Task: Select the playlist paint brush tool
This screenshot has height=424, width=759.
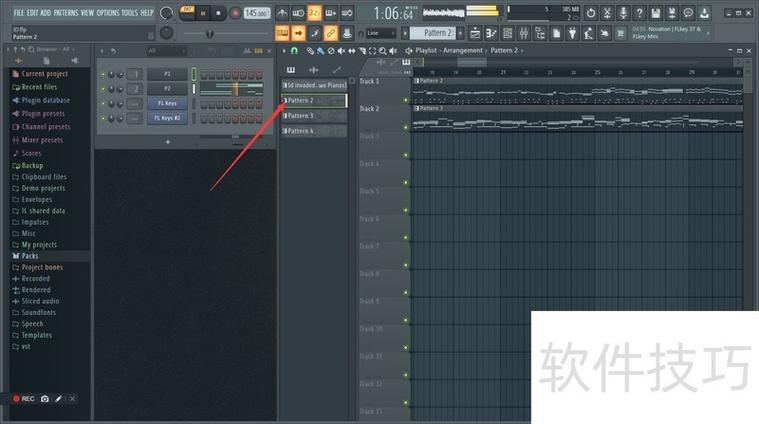Action: pos(320,50)
